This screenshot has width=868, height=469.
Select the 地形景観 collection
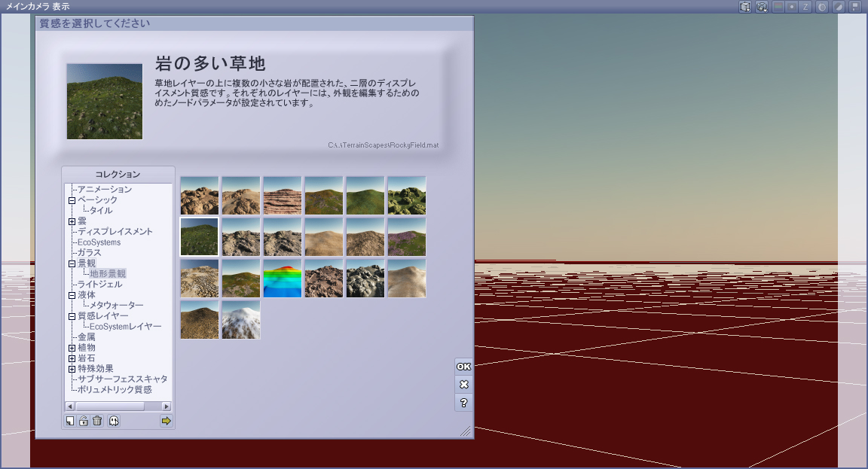pos(108,273)
